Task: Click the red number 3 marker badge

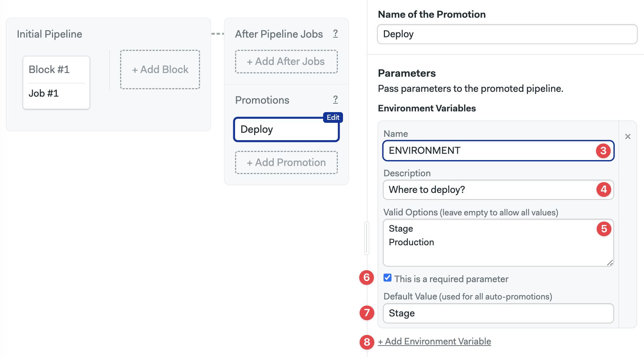Action: pos(603,150)
